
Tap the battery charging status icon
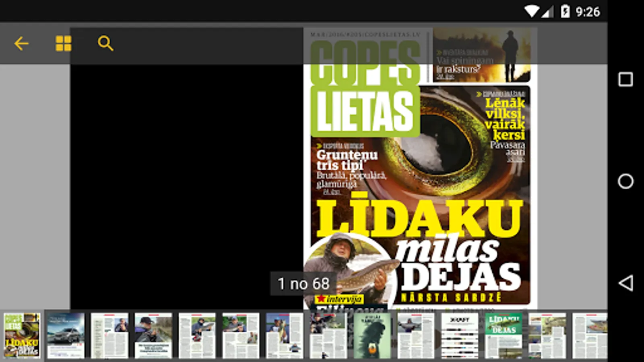[565, 12]
